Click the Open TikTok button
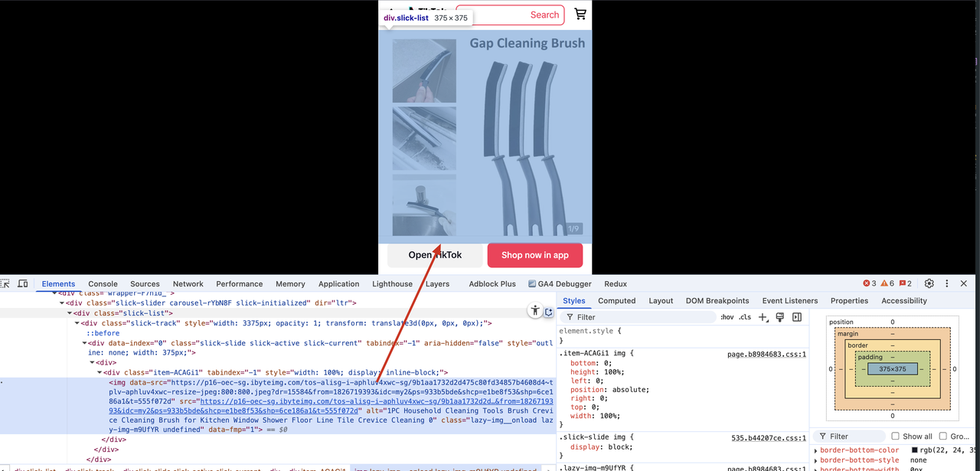This screenshot has width=980, height=471. point(435,255)
